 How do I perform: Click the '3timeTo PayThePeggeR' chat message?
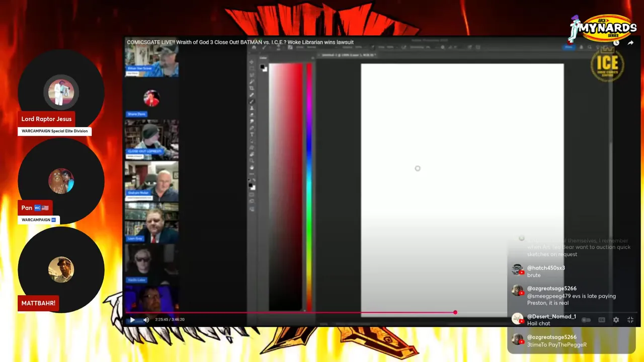pos(556,345)
